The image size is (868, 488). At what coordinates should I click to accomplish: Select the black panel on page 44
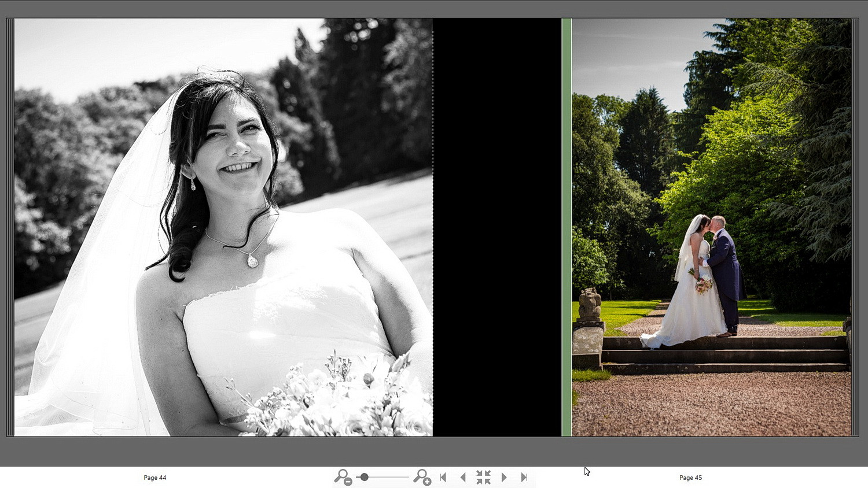tap(496, 227)
